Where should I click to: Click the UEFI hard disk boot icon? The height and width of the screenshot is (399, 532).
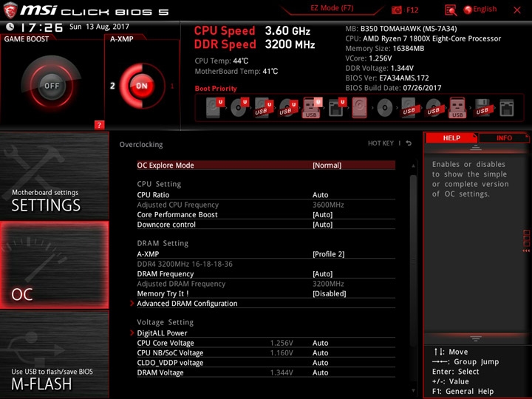pyautogui.click(x=215, y=108)
